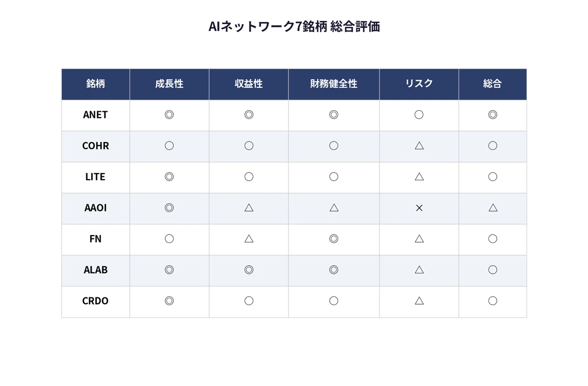Click ANET's circle rating in the リスク column
This screenshot has width=588, height=386.
(x=419, y=115)
